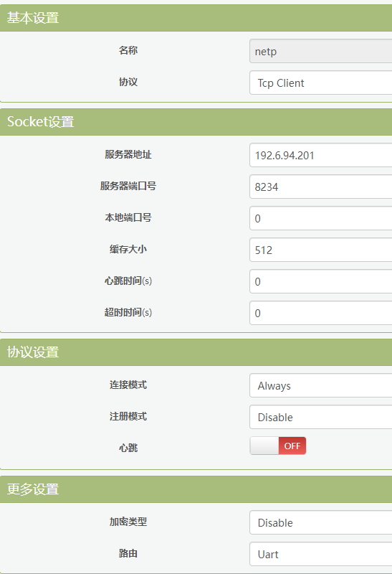Click the Socket设置 section header

pos(196,122)
